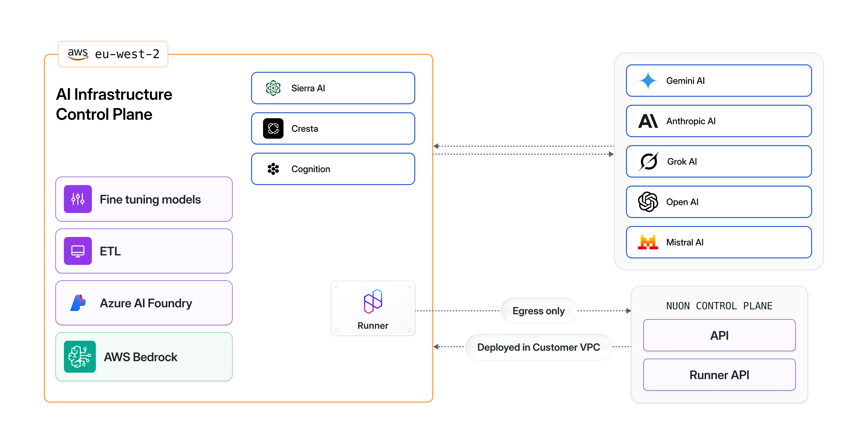The width and height of the screenshot is (868, 443).
Task: Click the Cresta black square logo
Action: point(273,128)
